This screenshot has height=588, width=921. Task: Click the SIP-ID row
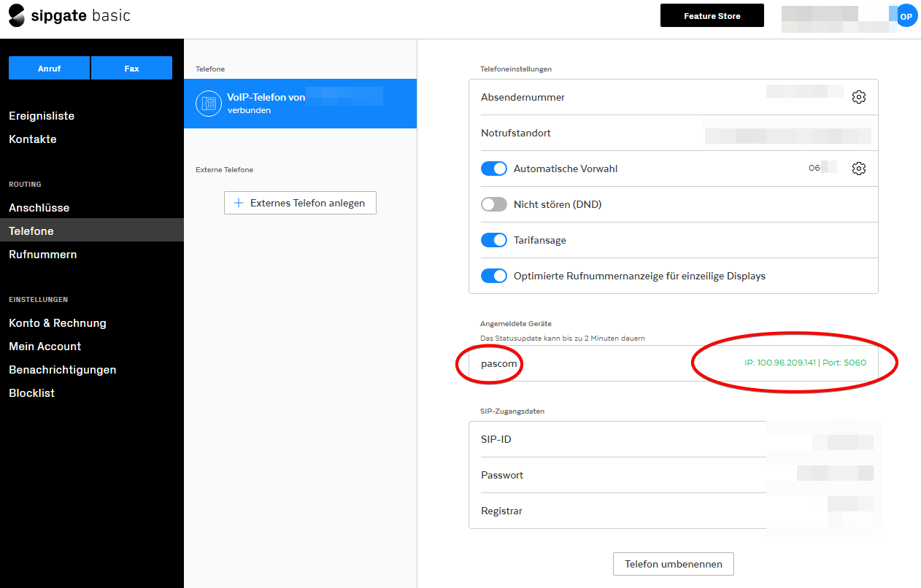tap(674, 439)
